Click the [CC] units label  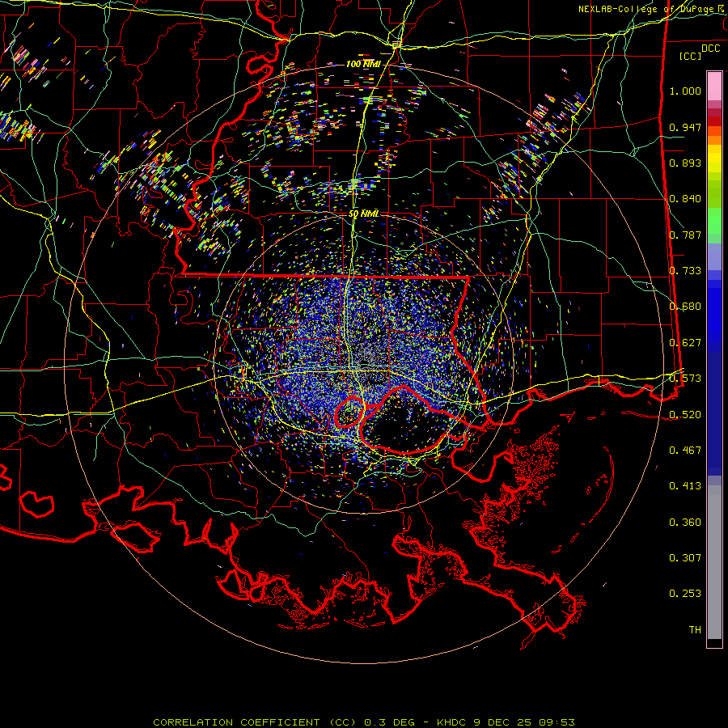coord(691,56)
